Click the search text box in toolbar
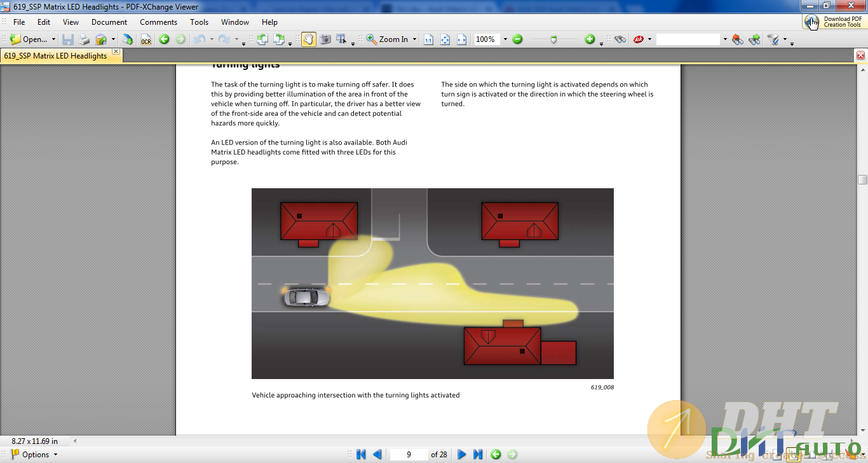Viewport: 868px width, 463px height. pyautogui.click(x=688, y=39)
